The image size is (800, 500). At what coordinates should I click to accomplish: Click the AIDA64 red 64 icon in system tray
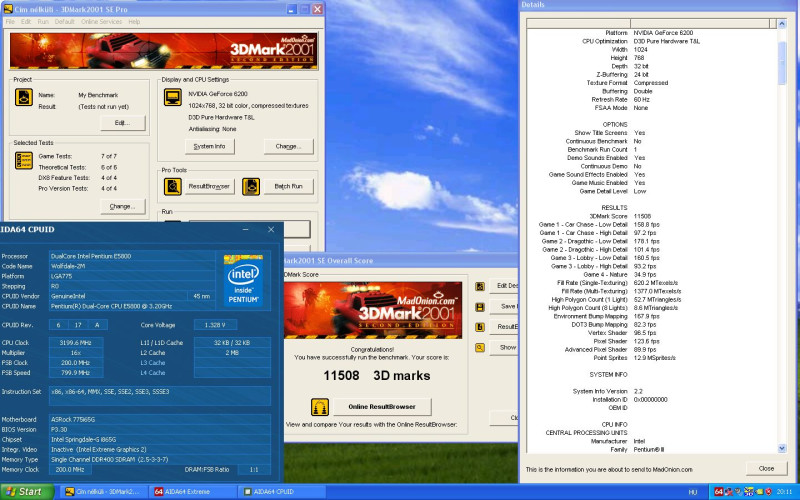pos(718,491)
